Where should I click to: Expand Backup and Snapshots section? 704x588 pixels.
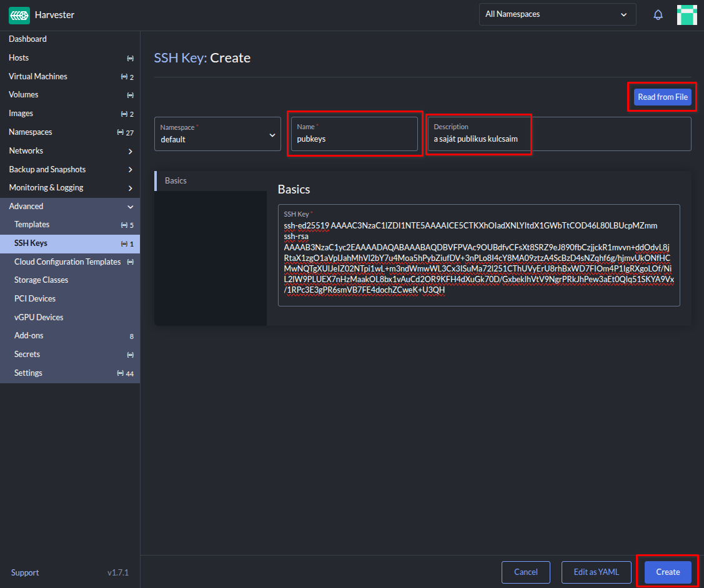130,170
